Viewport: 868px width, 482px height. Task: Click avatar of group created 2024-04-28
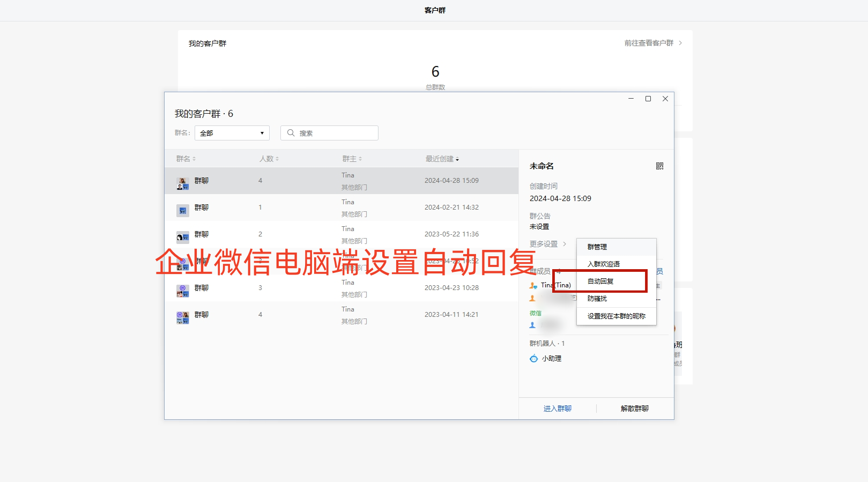click(x=183, y=183)
